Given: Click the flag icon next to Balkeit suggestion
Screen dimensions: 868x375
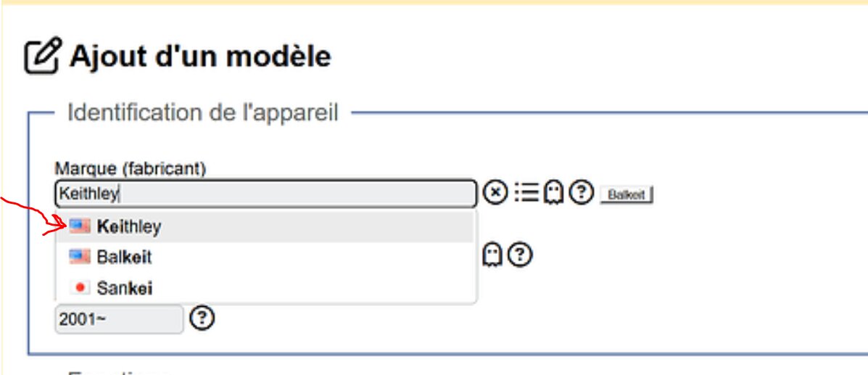Looking at the screenshot, I should click(79, 257).
